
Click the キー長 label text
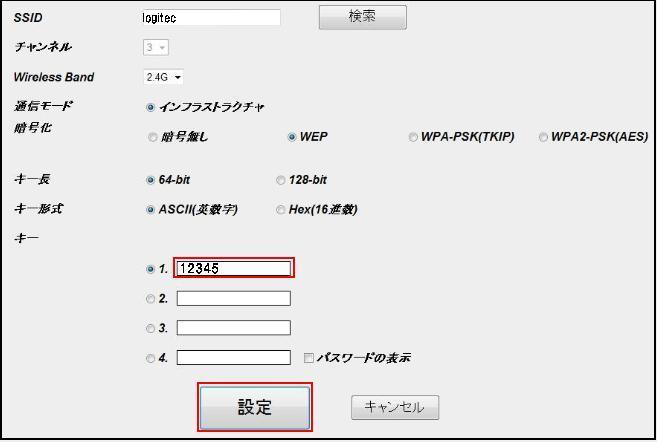32,179
